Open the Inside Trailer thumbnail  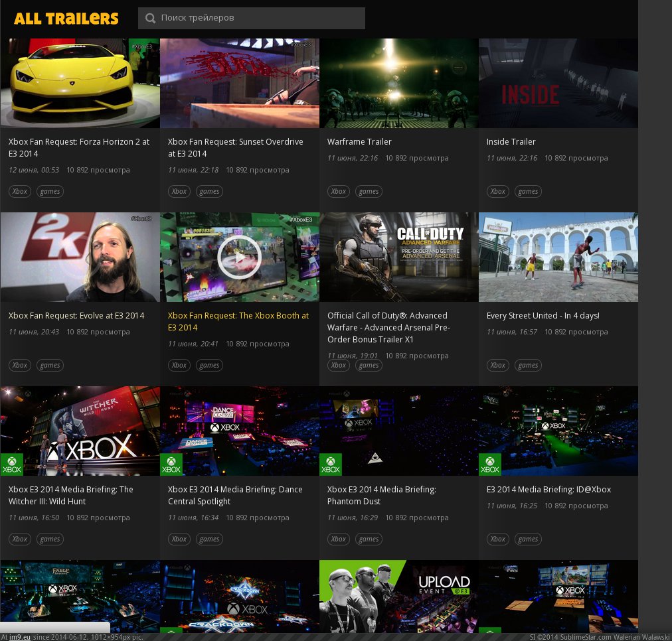558,83
